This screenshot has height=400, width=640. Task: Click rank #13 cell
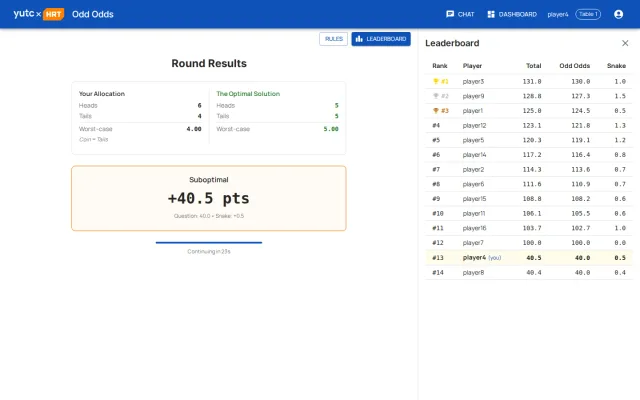pos(438,258)
